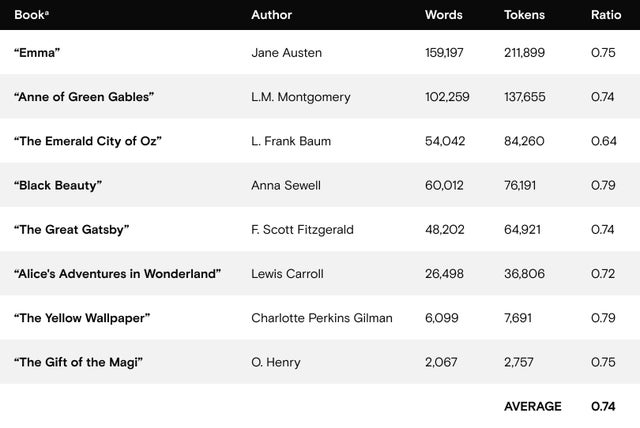Select the "Anne of Green Gables" title
This screenshot has height=428, width=640.
(84, 97)
